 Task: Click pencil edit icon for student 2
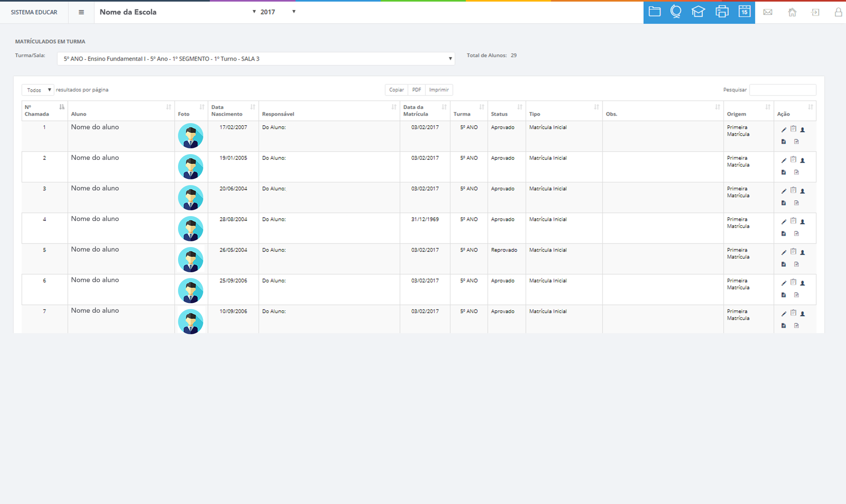pyautogui.click(x=784, y=160)
